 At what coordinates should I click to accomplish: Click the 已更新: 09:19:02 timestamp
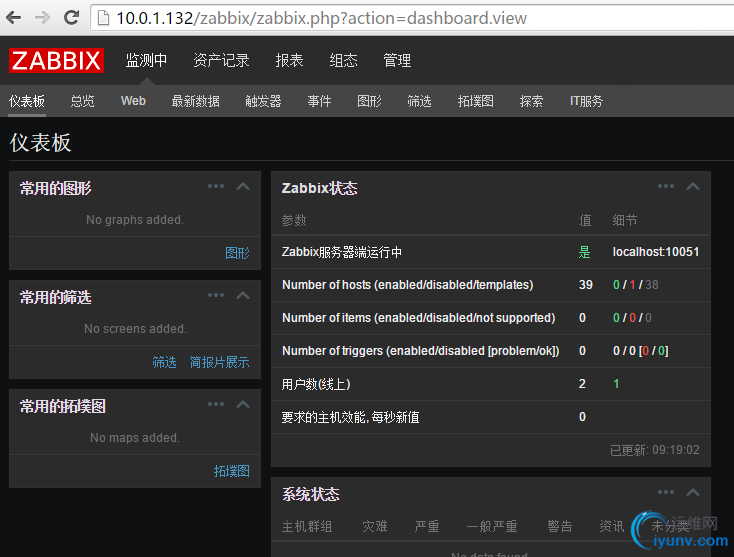pyautogui.click(x=655, y=450)
